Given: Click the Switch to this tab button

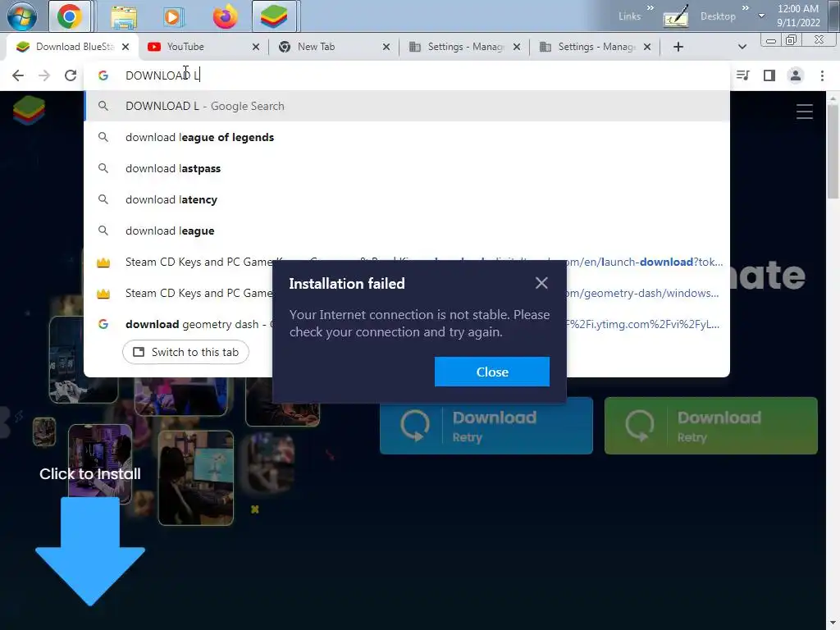Looking at the screenshot, I should click(x=185, y=352).
